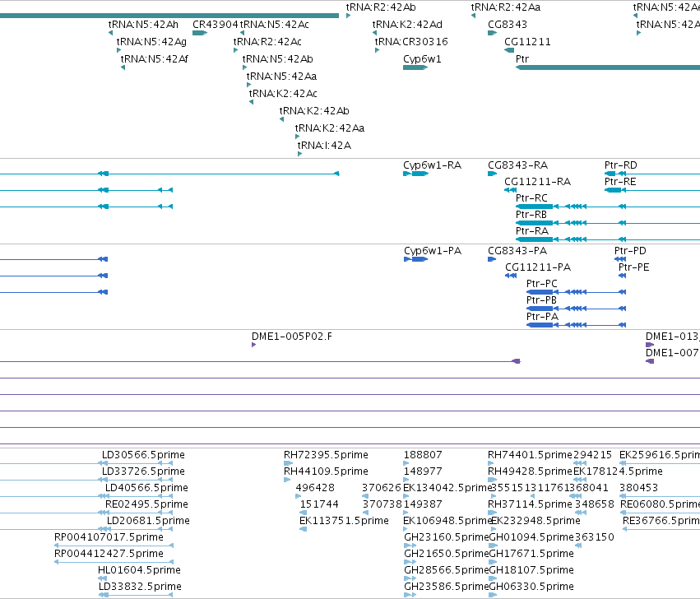700x599 pixels.
Task: Select the tRNA:R2:42Ac label
Action: pyautogui.click(x=267, y=42)
